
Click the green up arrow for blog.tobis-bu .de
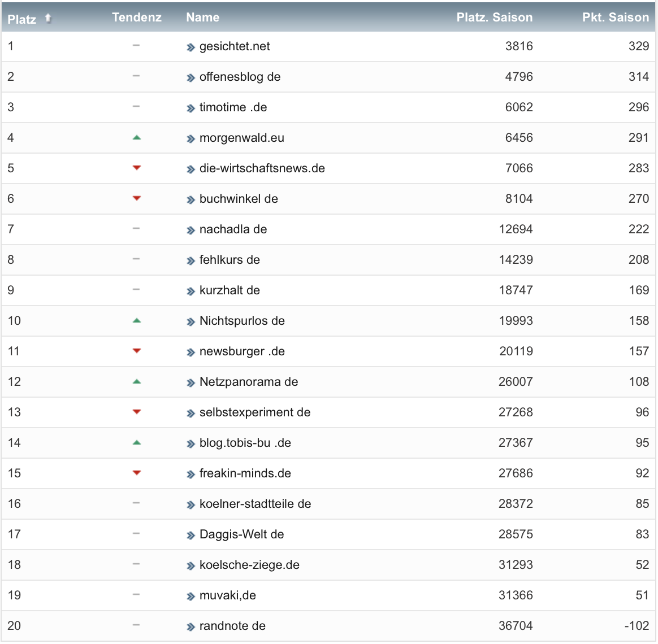tap(136, 443)
